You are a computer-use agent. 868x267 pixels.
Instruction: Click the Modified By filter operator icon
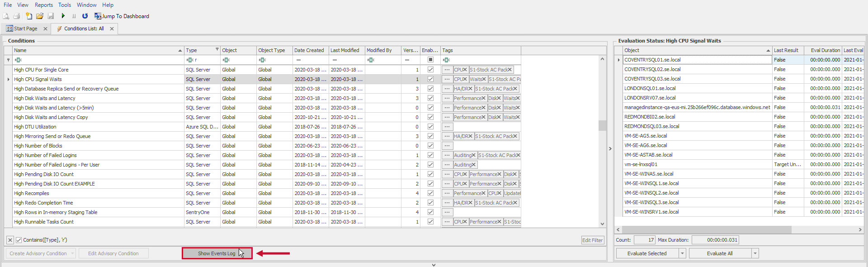coord(371,60)
